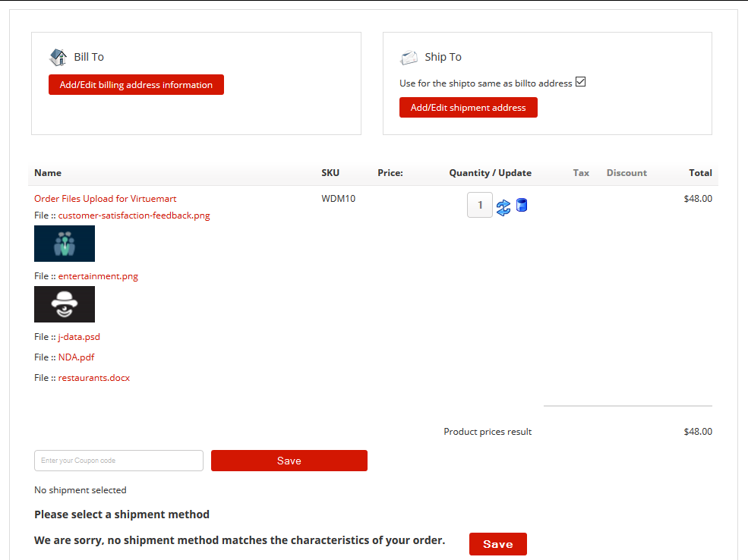Click the Quantity / Update column header
This screenshot has height=560, width=748.
(490, 173)
